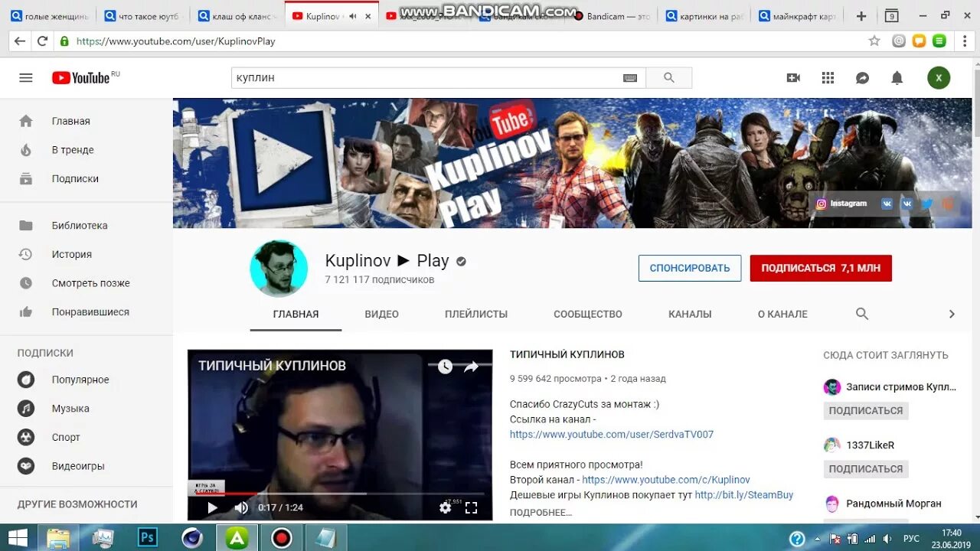980x551 pixels.
Task: Mute the video player volume
Action: (x=241, y=507)
